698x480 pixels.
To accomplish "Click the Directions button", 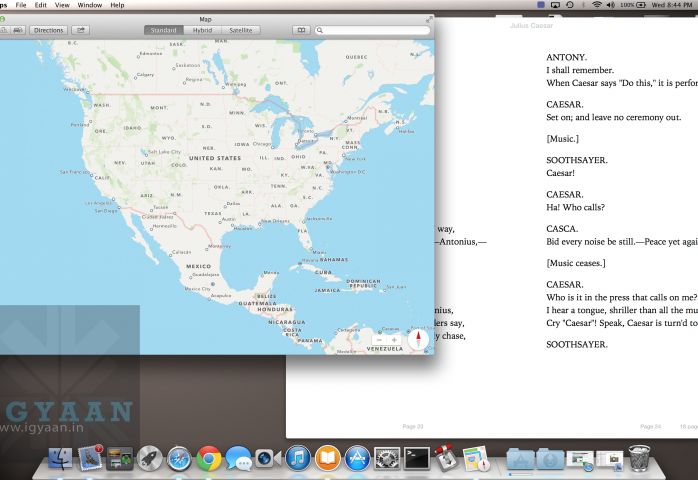I will pos(48,30).
